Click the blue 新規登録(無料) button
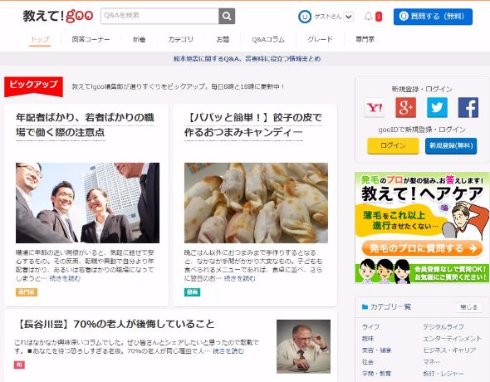The image size is (490, 382). (451, 146)
